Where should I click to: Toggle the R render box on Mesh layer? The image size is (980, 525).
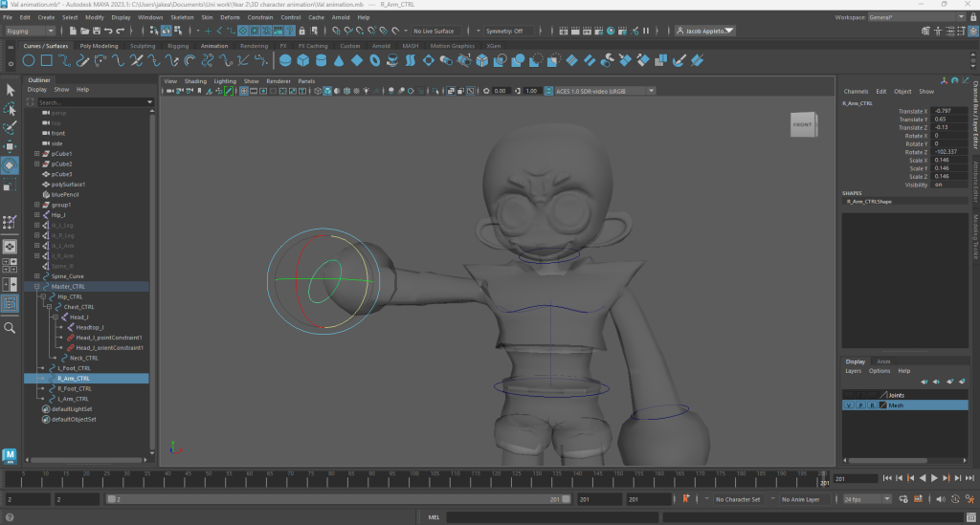[871, 405]
